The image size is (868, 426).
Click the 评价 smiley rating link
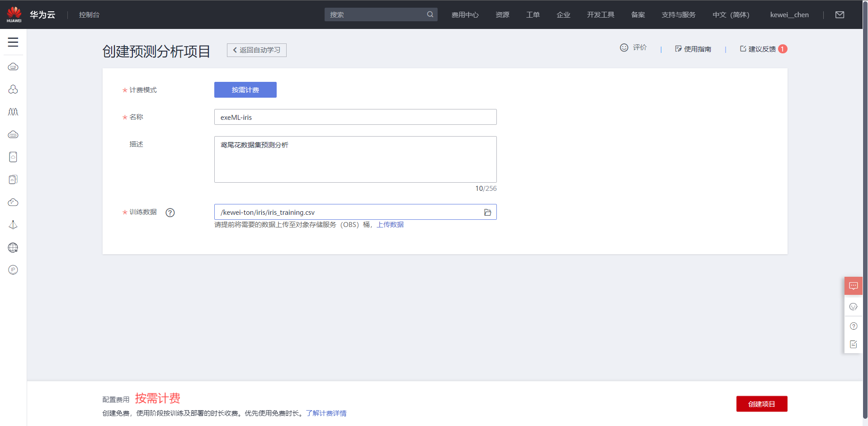pyautogui.click(x=633, y=47)
